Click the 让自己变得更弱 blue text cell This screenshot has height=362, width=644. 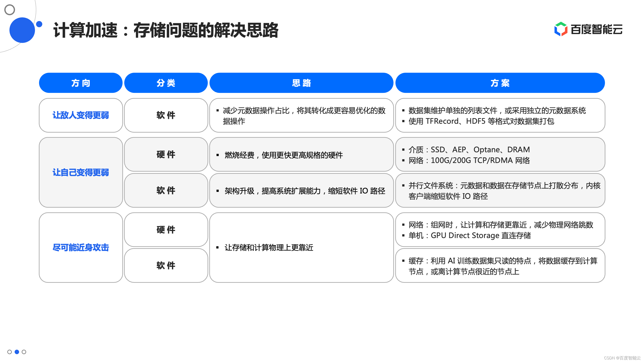coord(80,172)
